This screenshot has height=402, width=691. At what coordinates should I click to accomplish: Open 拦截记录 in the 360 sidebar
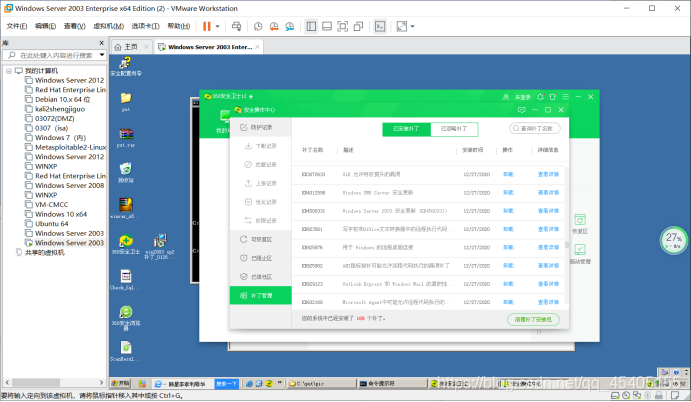(x=260, y=164)
